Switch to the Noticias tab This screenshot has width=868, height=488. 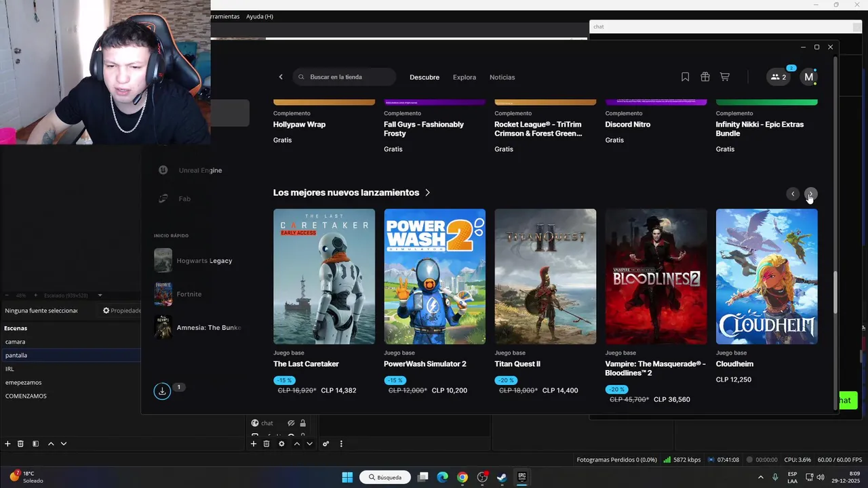coord(502,77)
